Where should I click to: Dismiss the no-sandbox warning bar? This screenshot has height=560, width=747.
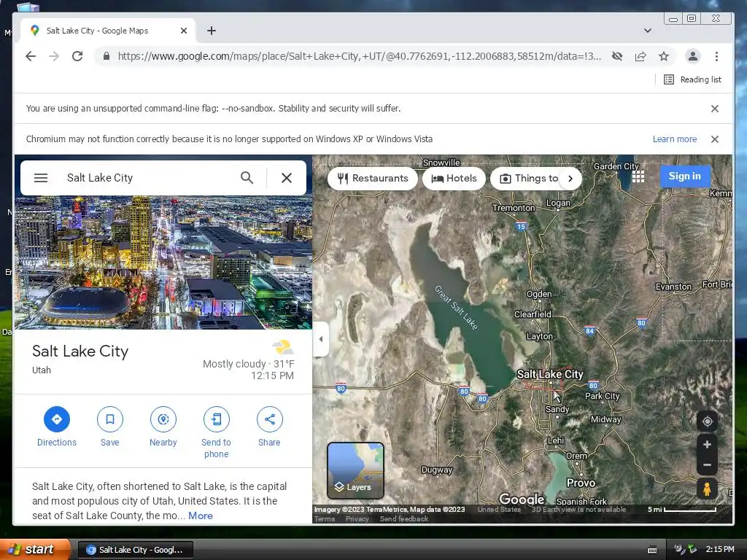715,109
